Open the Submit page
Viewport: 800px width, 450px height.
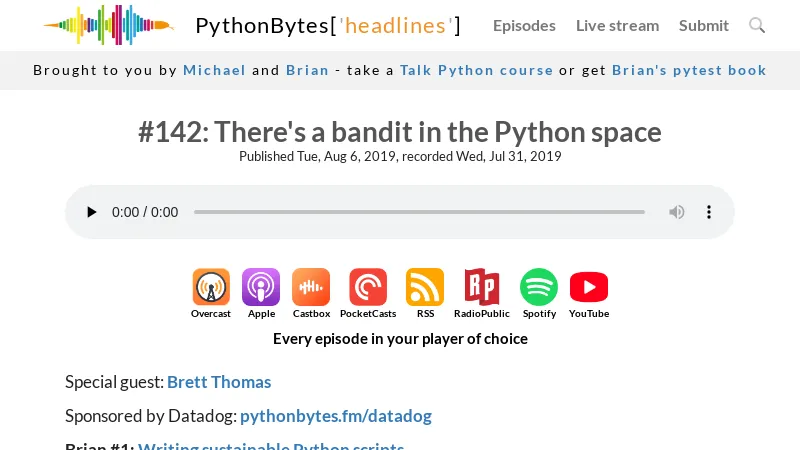pyautogui.click(x=704, y=25)
